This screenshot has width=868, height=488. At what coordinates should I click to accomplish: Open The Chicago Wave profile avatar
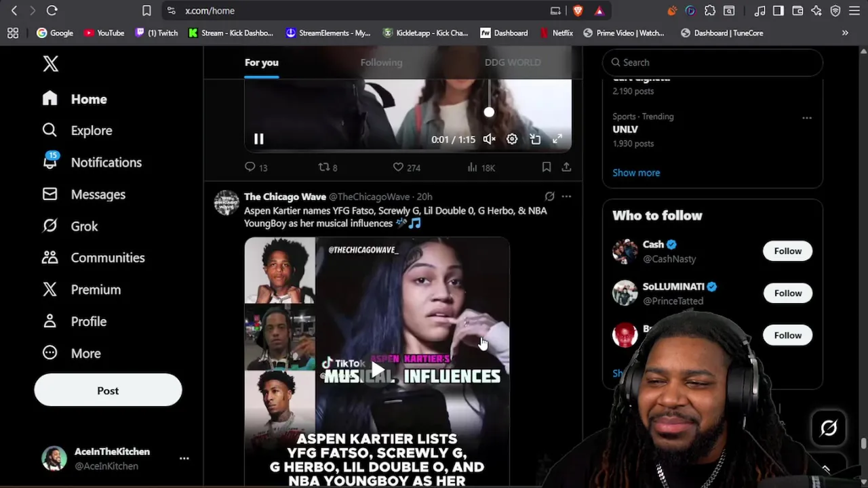click(x=226, y=203)
